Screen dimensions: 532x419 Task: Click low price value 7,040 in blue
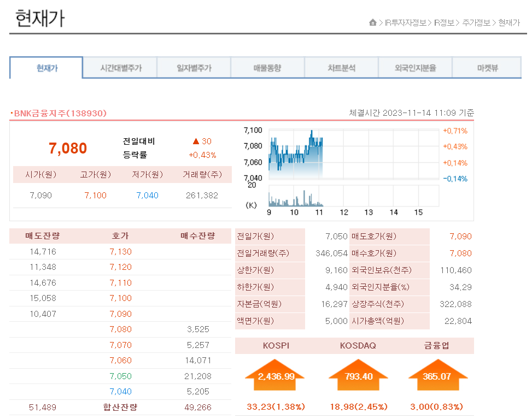point(147,195)
